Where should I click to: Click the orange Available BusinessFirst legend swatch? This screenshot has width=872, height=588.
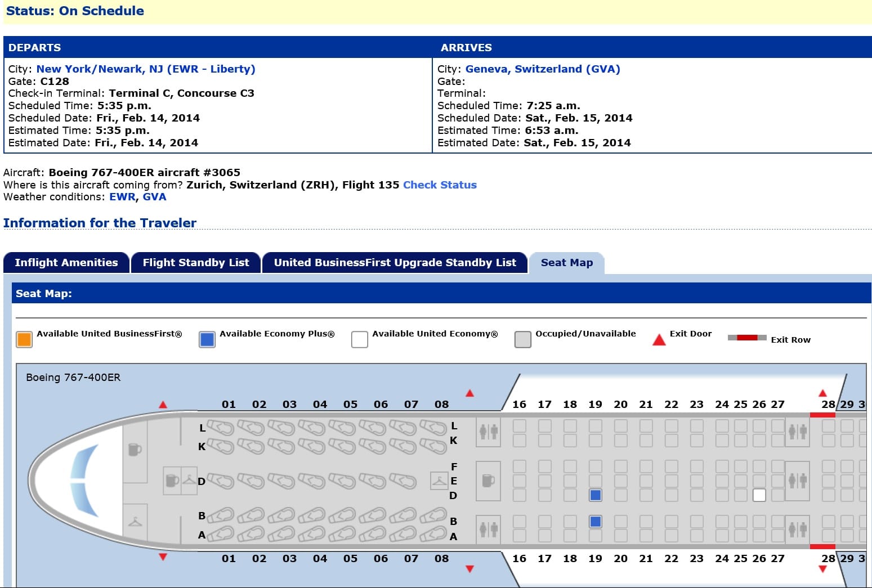pyautogui.click(x=24, y=339)
